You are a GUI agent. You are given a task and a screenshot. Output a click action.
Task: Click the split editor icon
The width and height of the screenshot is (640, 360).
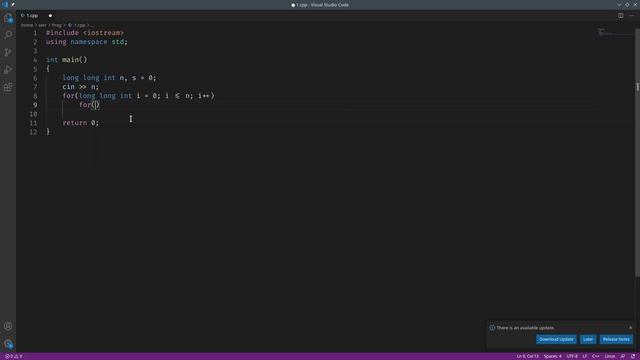pos(620,16)
